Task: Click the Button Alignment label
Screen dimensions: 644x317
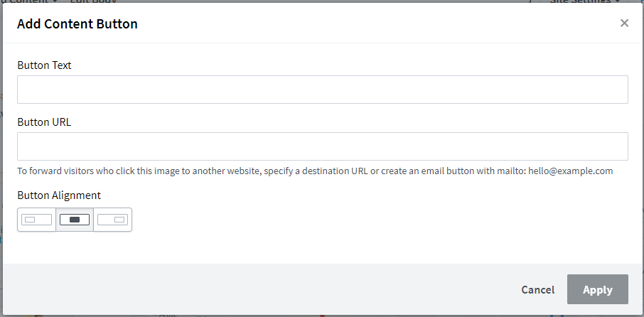Action: pos(59,195)
